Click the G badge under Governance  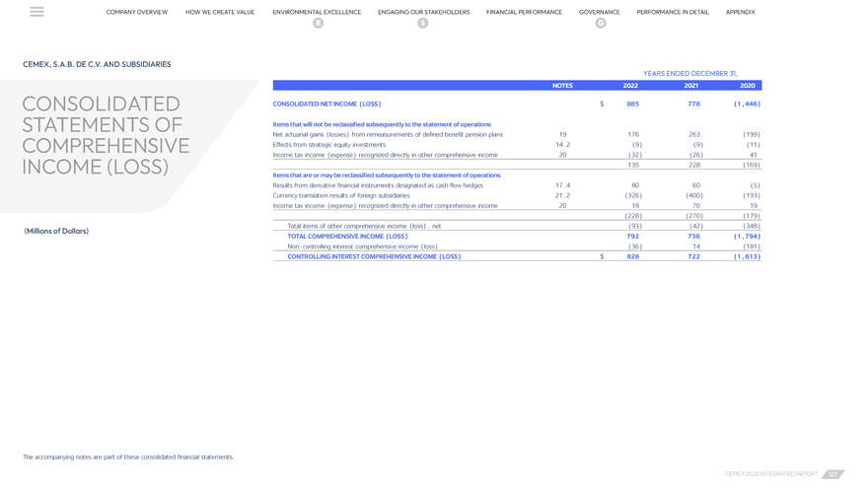601,23
